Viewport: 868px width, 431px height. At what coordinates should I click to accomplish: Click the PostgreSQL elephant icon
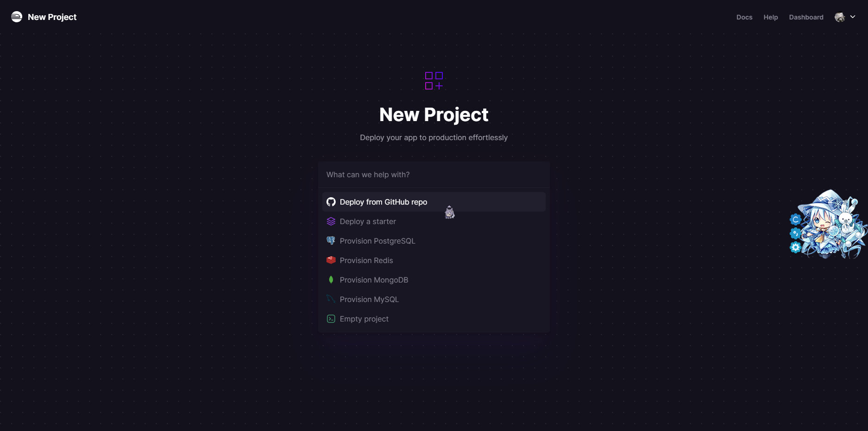[331, 241]
